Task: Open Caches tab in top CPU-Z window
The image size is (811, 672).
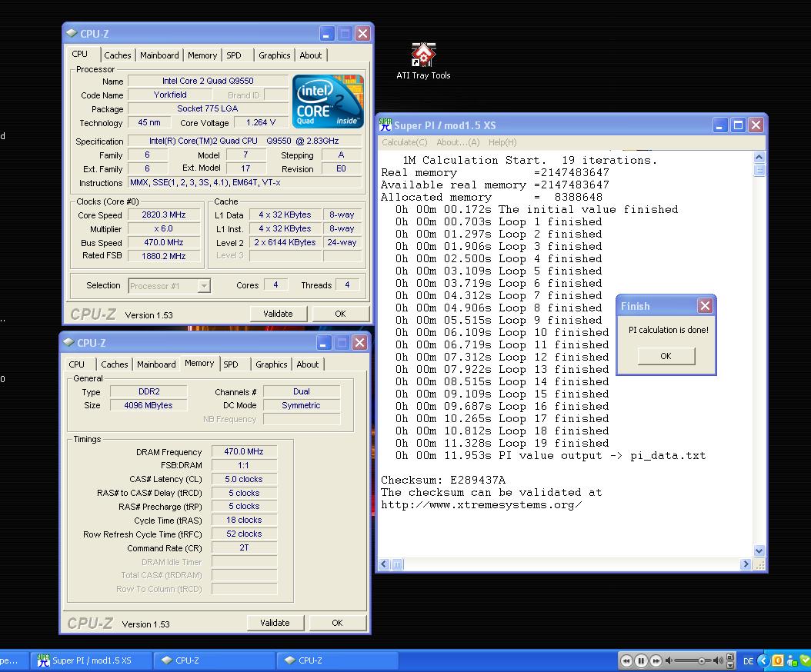Action: click(118, 55)
